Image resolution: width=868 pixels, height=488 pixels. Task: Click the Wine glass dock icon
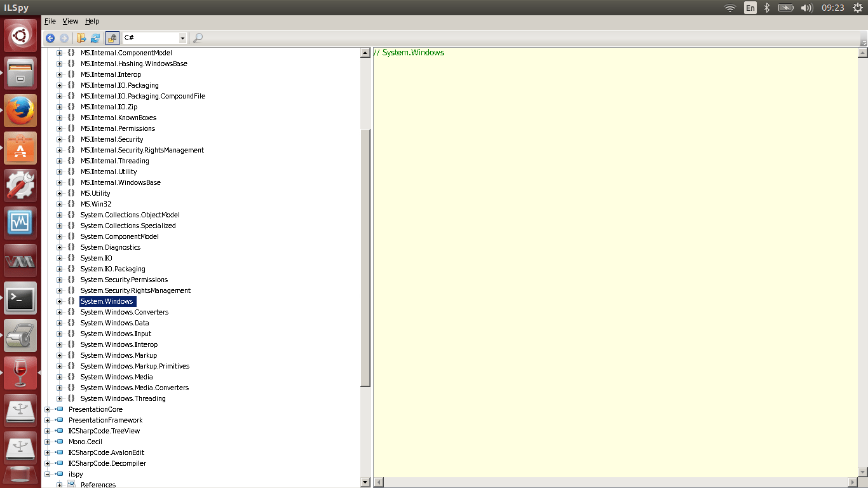[20, 373]
